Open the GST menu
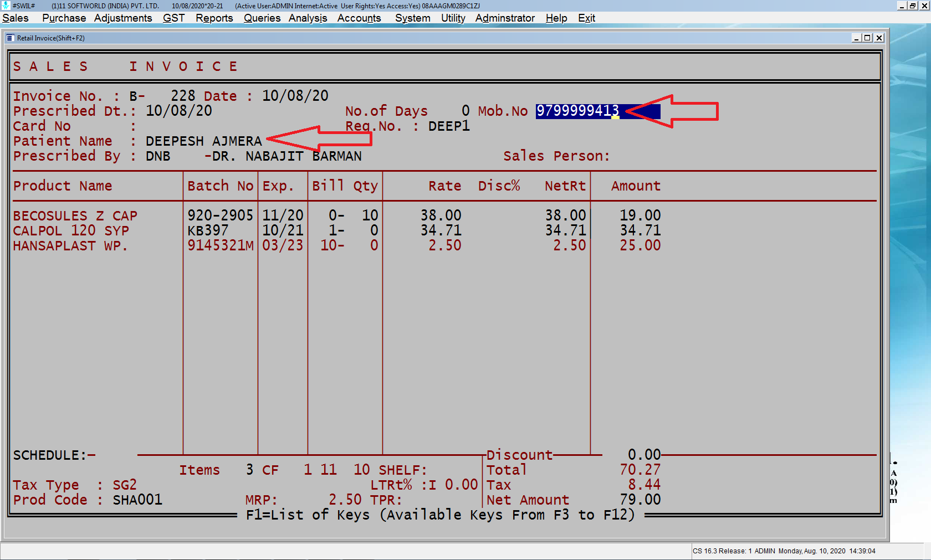The height and width of the screenshot is (560, 931). [173, 18]
